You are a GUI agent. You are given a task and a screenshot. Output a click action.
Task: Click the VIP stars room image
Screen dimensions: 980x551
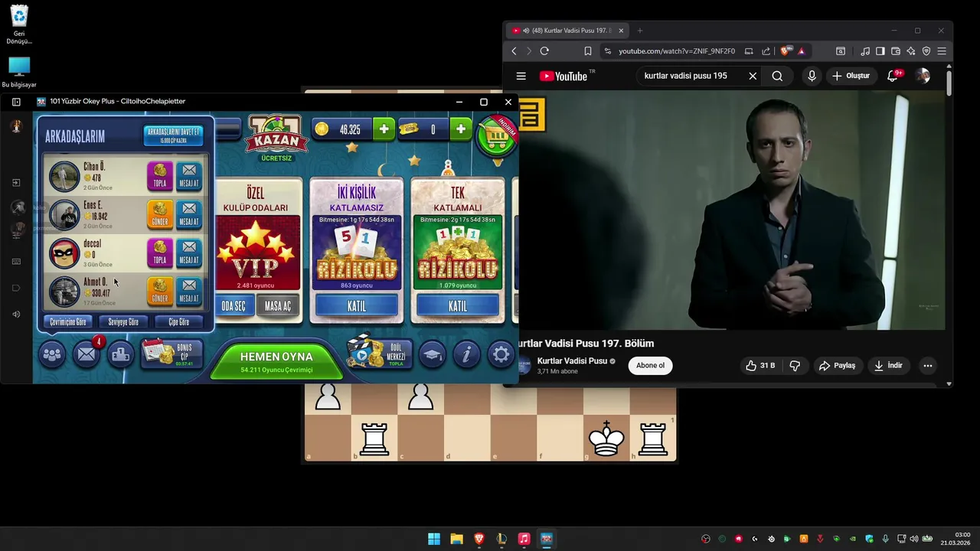257,253
